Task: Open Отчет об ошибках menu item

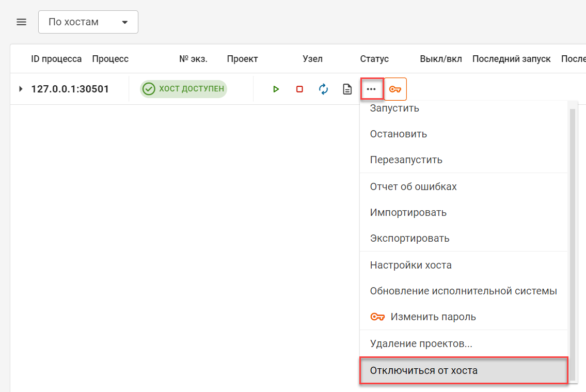Action: point(413,187)
